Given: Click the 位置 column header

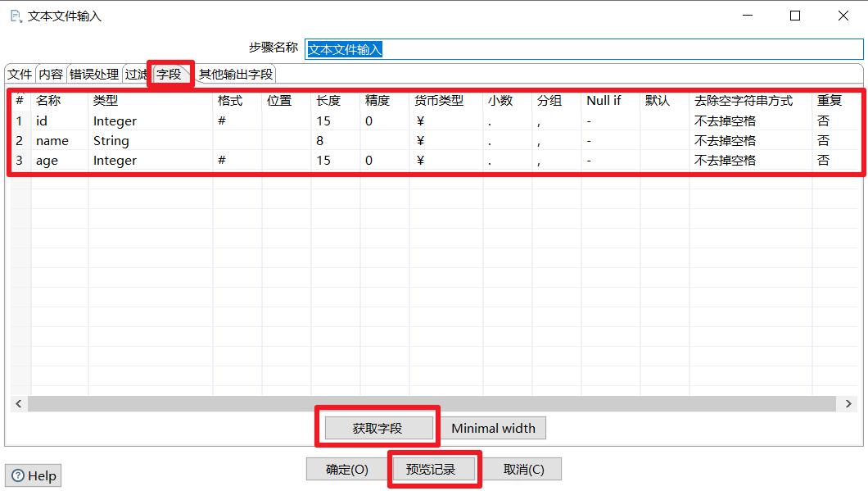Looking at the screenshot, I should (287, 100).
